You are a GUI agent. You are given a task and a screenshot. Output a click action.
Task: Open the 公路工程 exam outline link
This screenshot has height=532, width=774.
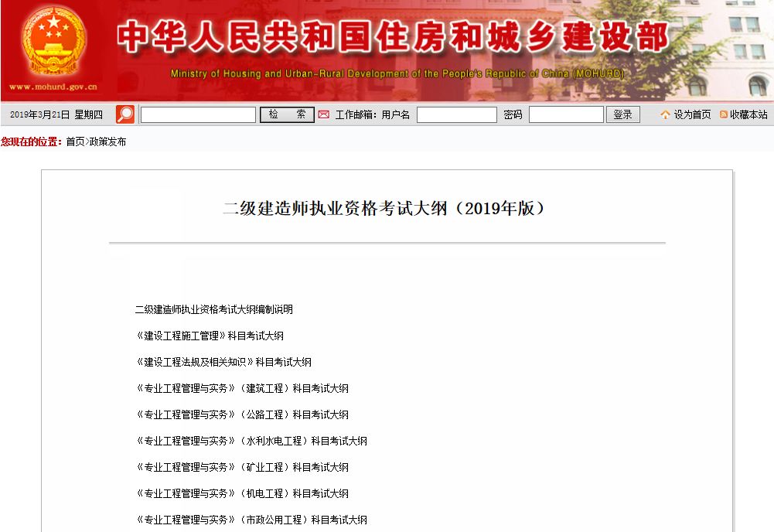click(x=242, y=414)
